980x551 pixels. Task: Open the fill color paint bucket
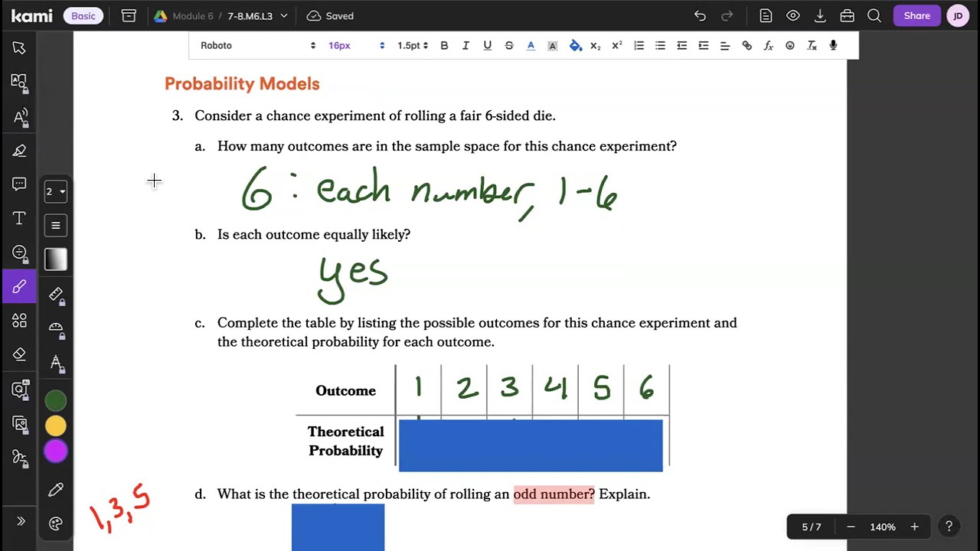pyautogui.click(x=575, y=46)
